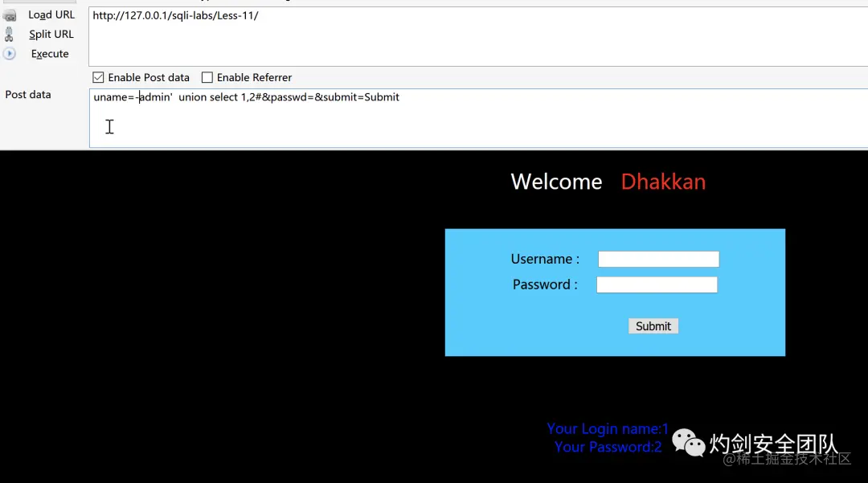Click the 'Post data' label
Image resolution: width=868 pixels, height=483 pixels.
[28, 95]
